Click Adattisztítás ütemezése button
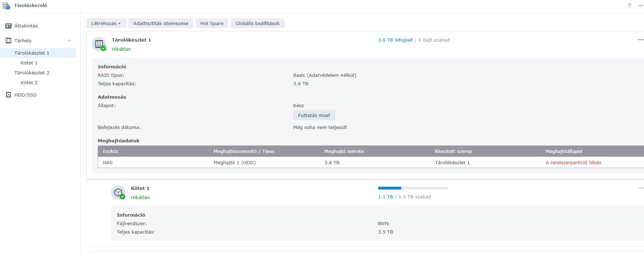The height and width of the screenshot is (254, 644). [x=161, y=24]
